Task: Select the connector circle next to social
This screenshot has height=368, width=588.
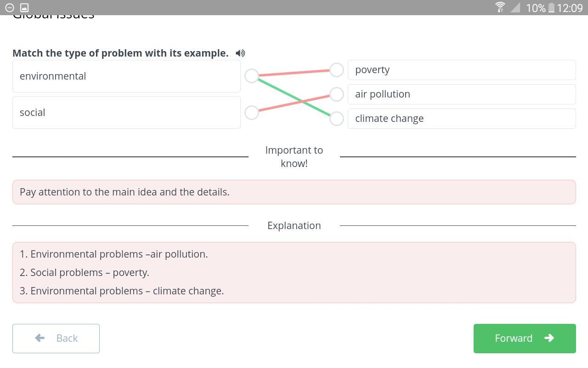Action: tap(252, 113)
